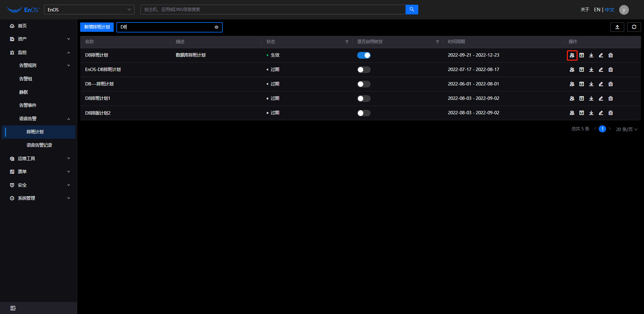Download the EnOS-DB排班计划 schedule
This screenshot has height=314, width=644.
pos(591,70)
